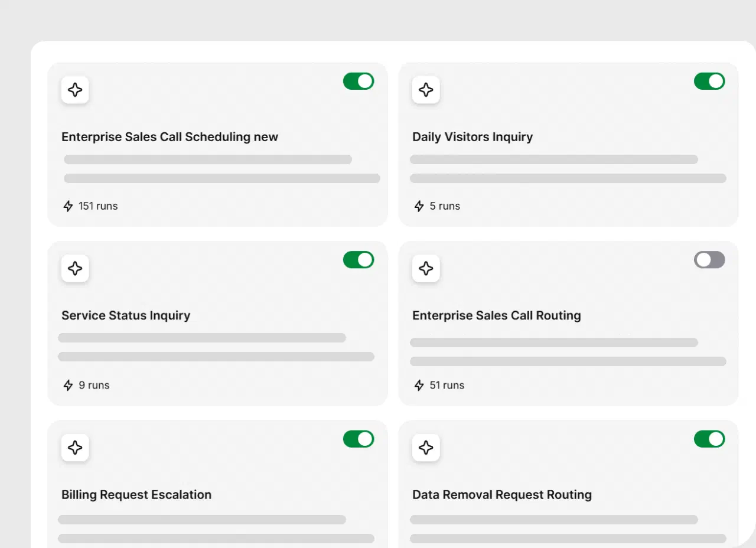Click sparkle icon on Enterprise Sales Call Routing card
This screenshot has height=548, width=756.
click(x=426, y=268)
